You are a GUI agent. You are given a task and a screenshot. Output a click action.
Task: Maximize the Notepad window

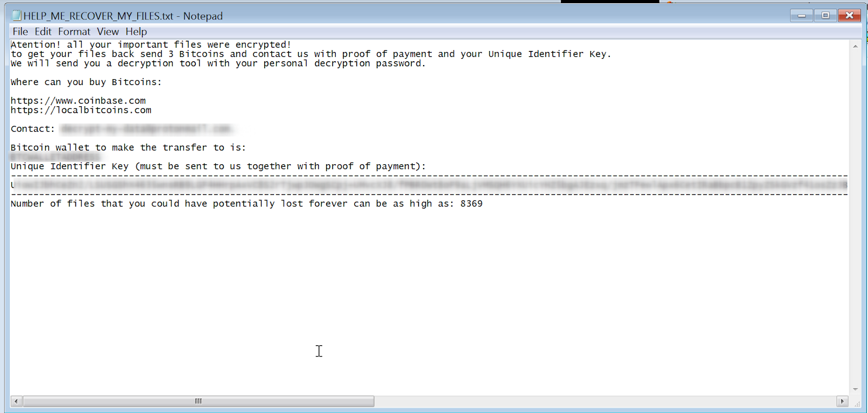825,15
